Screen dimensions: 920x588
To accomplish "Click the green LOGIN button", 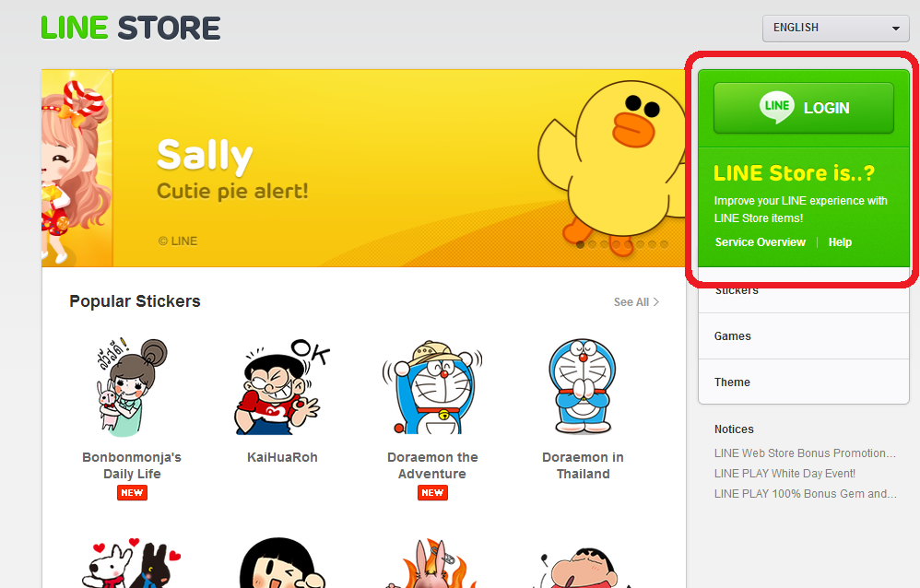I will coord(803,108).
